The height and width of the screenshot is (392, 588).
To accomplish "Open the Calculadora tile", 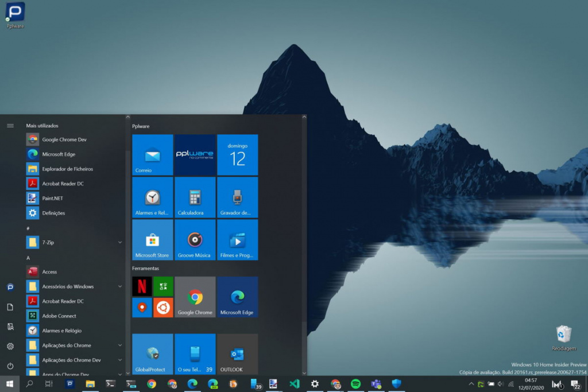I will (x=195, y=197).
